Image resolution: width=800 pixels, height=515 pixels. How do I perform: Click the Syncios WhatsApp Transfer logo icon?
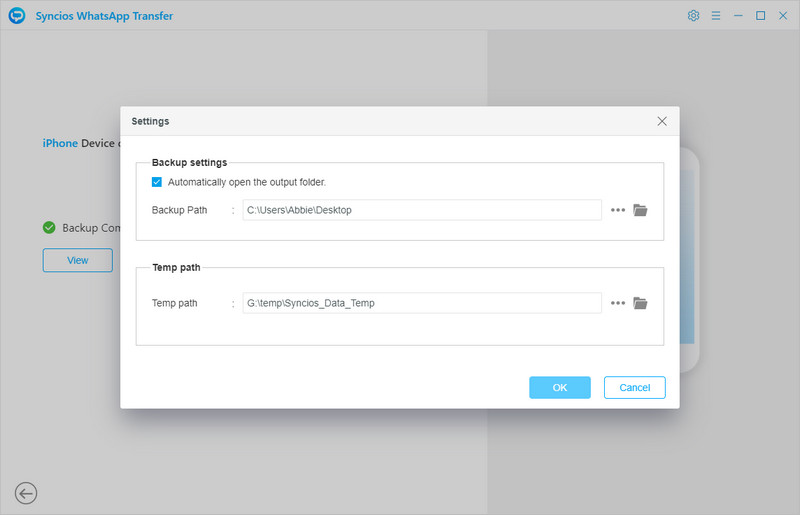(17, 15)
